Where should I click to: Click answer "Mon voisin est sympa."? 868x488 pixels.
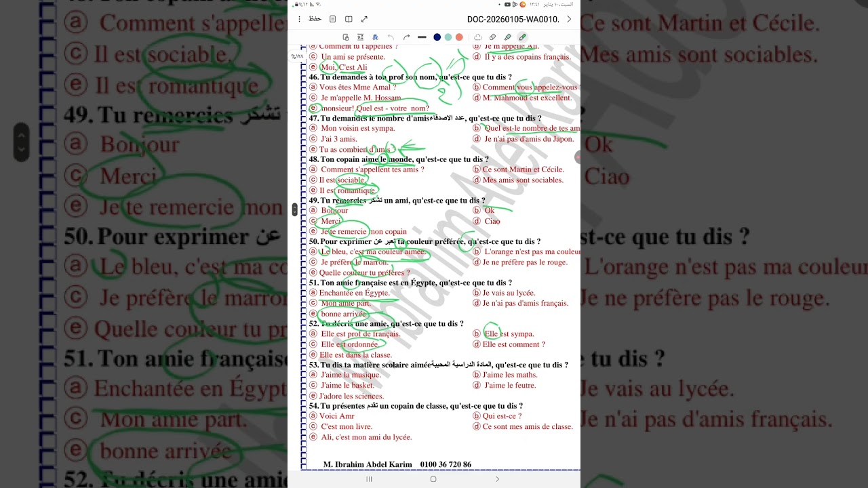point(357,128)
